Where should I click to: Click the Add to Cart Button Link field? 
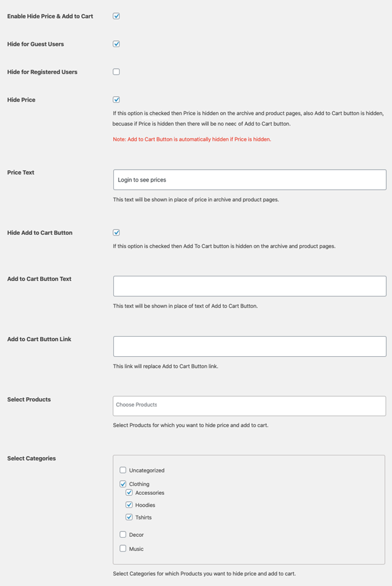(249, 346)
